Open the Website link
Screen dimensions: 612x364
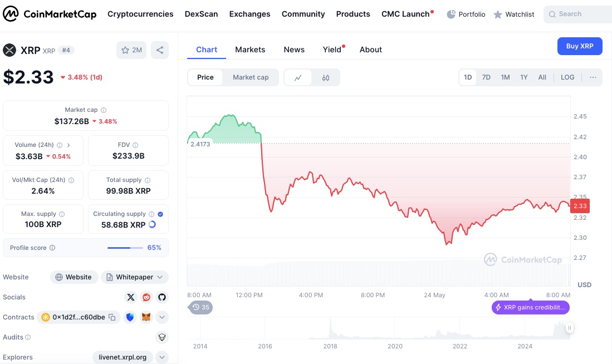click(74, 277)
